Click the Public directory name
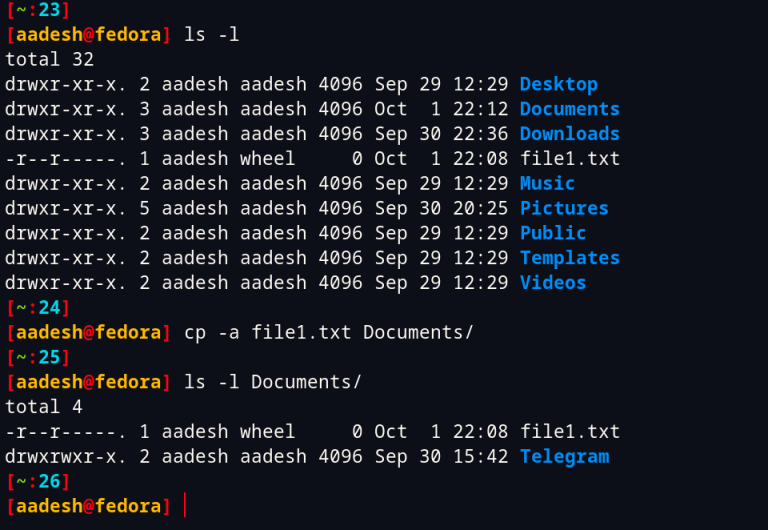 click(x=552, y=233)
